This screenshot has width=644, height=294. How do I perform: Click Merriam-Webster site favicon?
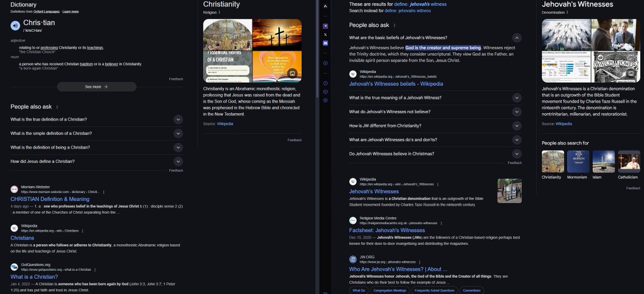coord(14,189)
